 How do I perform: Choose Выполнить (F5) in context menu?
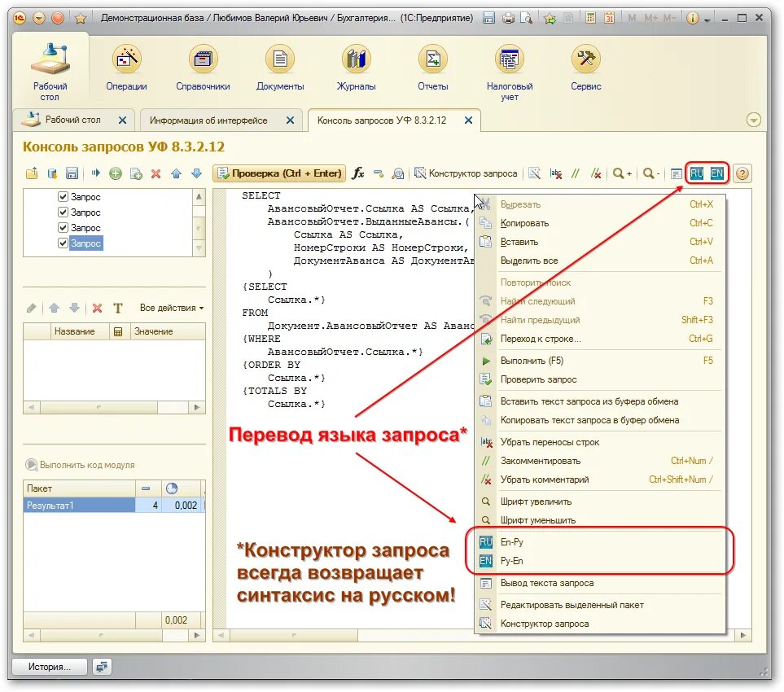coord(600,361)
